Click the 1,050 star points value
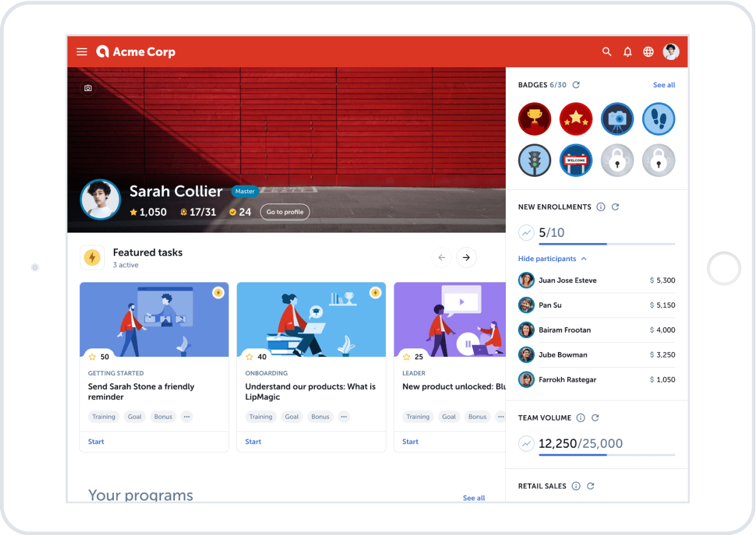 (x=148, y=212)
